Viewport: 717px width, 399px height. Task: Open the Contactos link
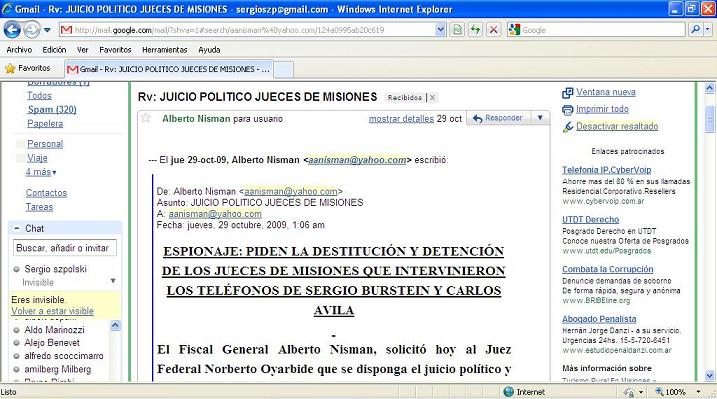[x=46, y=193]
